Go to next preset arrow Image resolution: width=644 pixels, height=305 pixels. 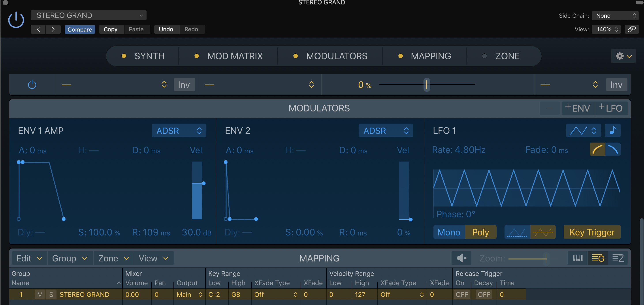(x=53, y=29)
